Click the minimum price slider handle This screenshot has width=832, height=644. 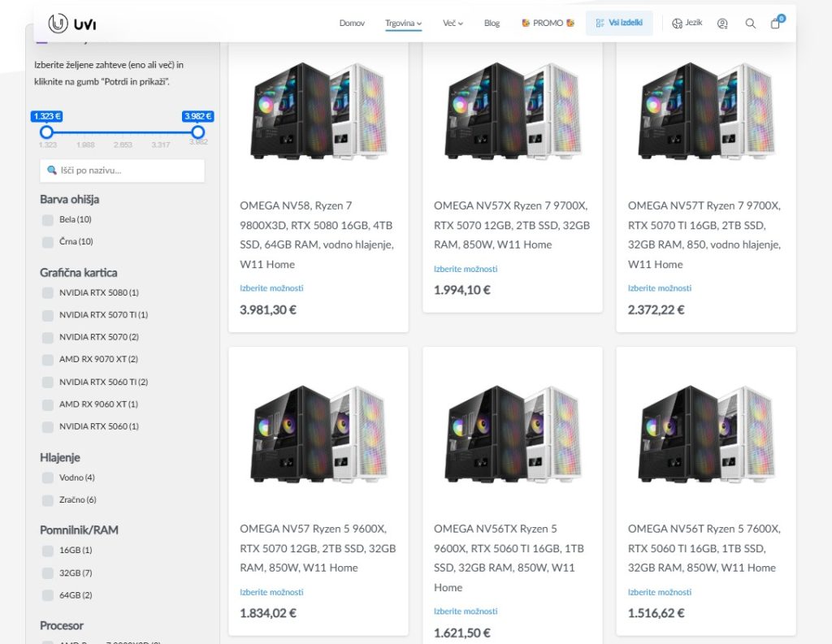(x=46, y=132)
